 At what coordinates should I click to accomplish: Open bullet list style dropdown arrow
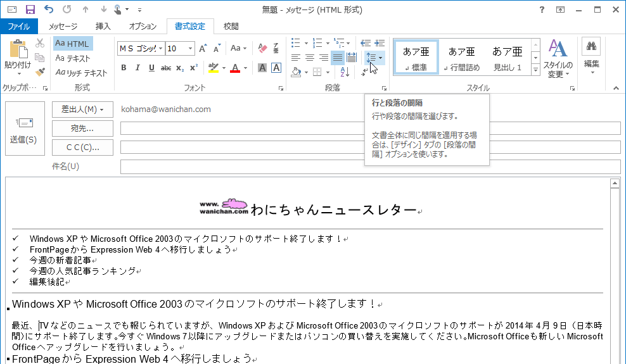pyautogui.click(x=306, y=43)
